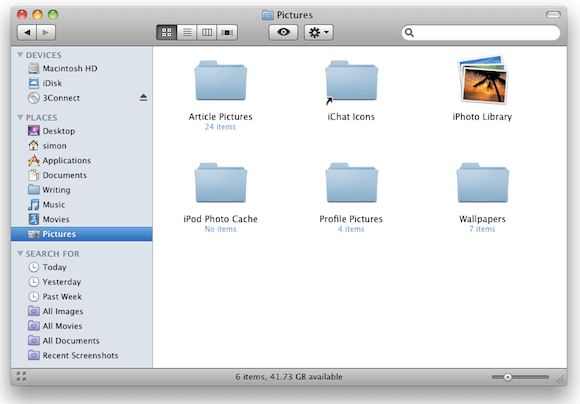The image size is (580, 404).
Task: Open Documents icon in sidebar
Action: click(34, 175)
